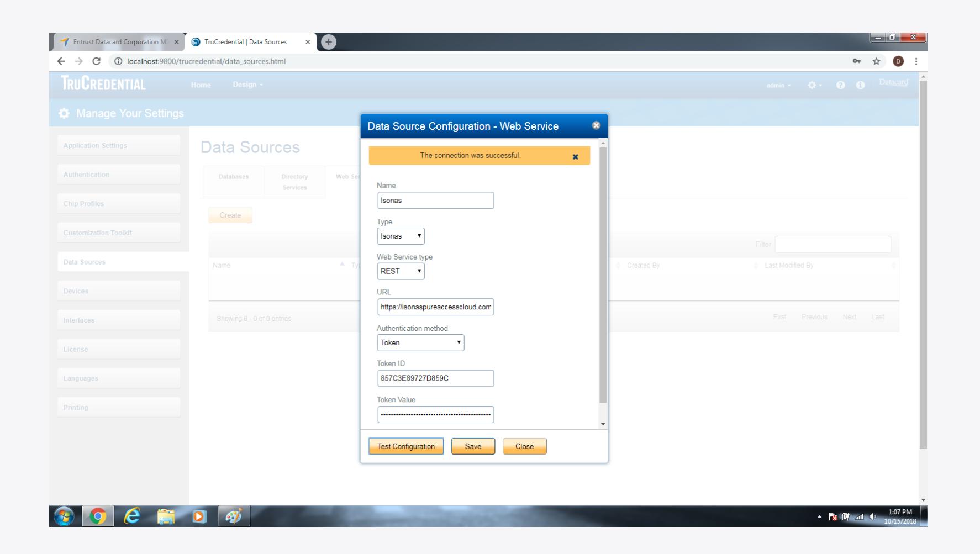Open the settings gear menu
This screenshot has width=980, height=554.
[814, 85]
